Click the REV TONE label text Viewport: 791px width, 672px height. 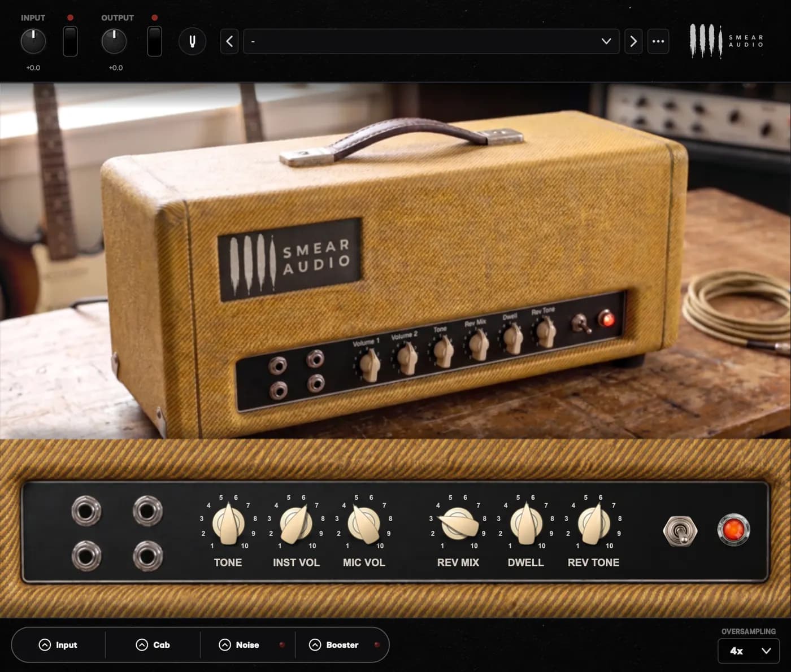[594, 562]
